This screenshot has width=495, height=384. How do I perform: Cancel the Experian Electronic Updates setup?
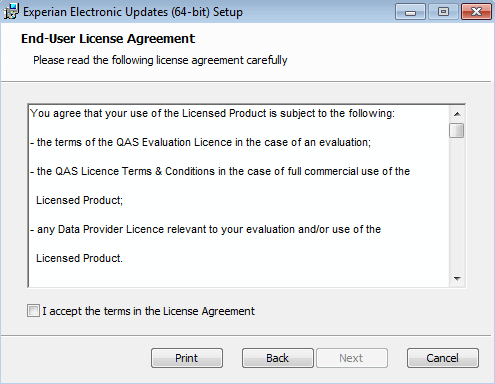coord(443,358)
